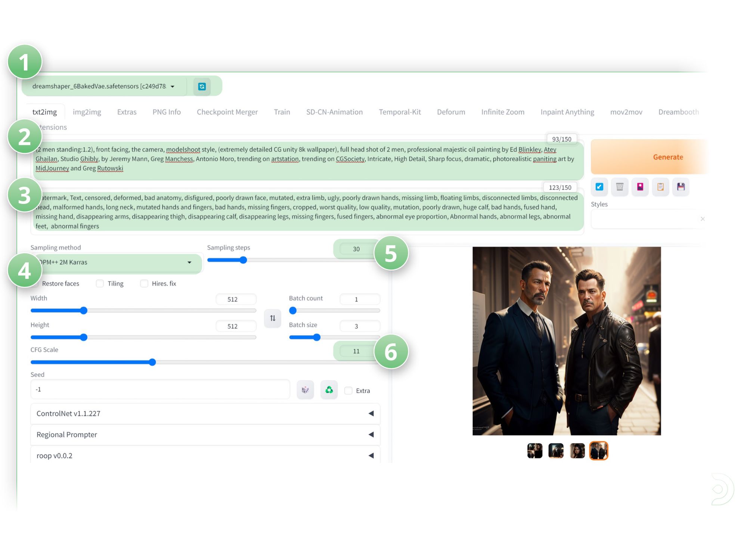Click the trash clear prompt icon

620,187
